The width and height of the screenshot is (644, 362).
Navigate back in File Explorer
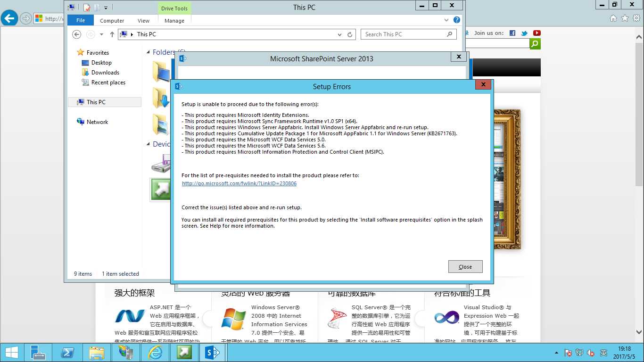[x=77, y=34]
